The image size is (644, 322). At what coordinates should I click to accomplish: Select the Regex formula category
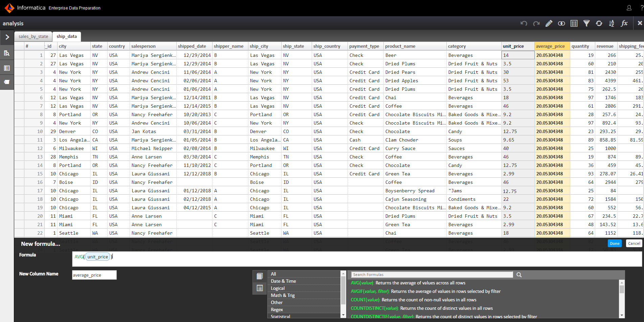pyautogui.click(x=305, y=309)
